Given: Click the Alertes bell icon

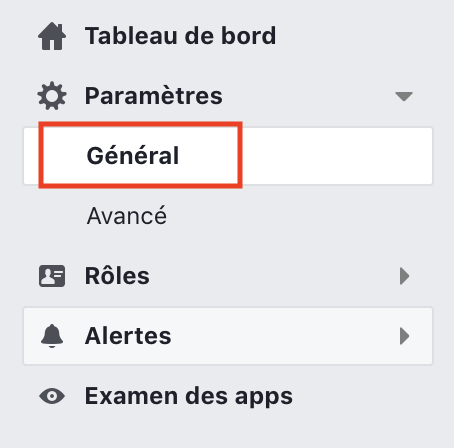Looking at the screenshot, I should click(52, 336).
